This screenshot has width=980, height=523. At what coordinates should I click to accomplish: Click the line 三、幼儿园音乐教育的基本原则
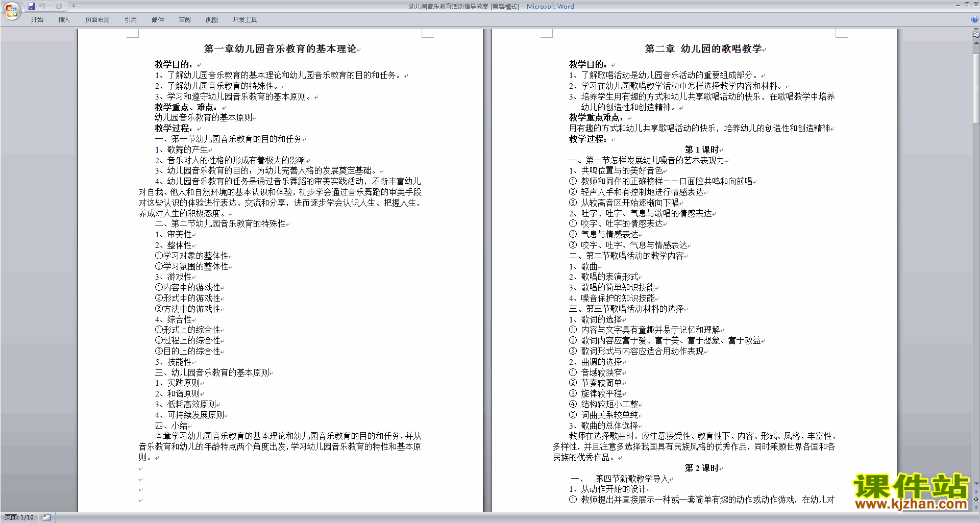pos(212,372)
